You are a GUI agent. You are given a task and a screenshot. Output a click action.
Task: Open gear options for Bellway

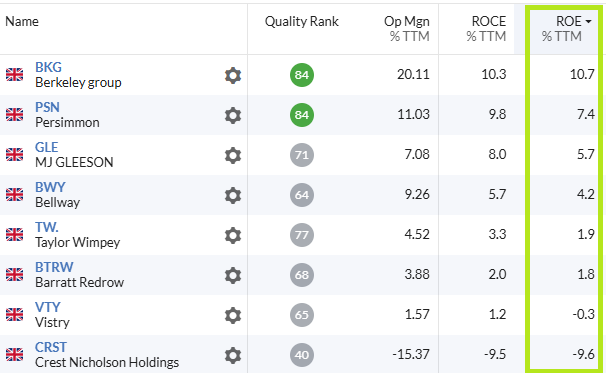(x=233, y=195)
